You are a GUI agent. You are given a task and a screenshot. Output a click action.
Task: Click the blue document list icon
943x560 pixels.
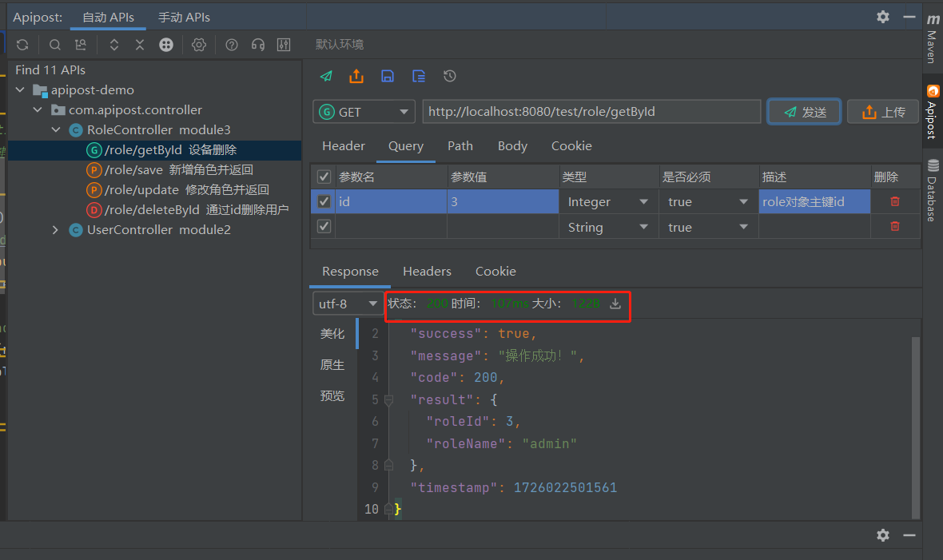pos(419,76)
